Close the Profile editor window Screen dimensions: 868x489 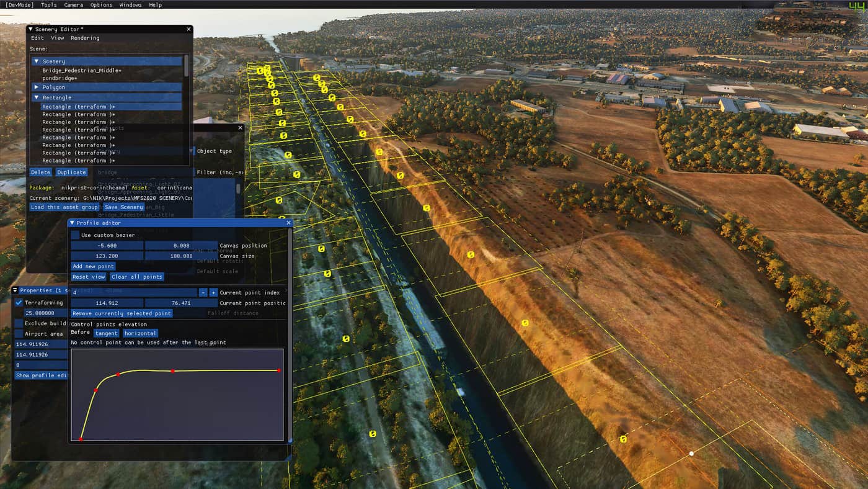click(x=288, y=223)
